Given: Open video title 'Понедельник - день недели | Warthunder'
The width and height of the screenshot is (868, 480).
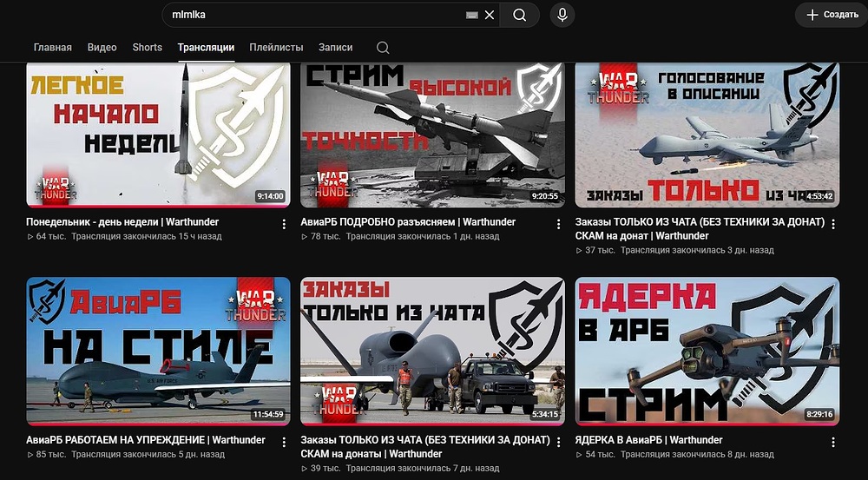Looking at the screenshot, I should (122, 222).
